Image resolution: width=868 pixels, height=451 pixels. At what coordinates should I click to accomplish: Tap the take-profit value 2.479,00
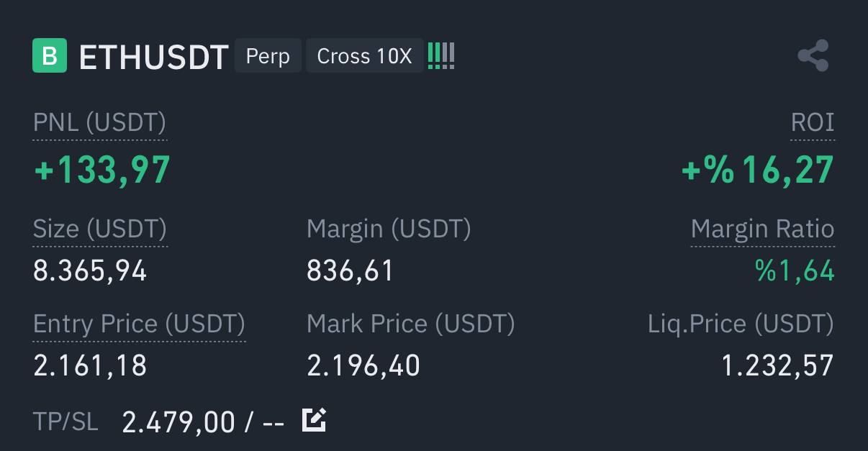pos(178,422)
